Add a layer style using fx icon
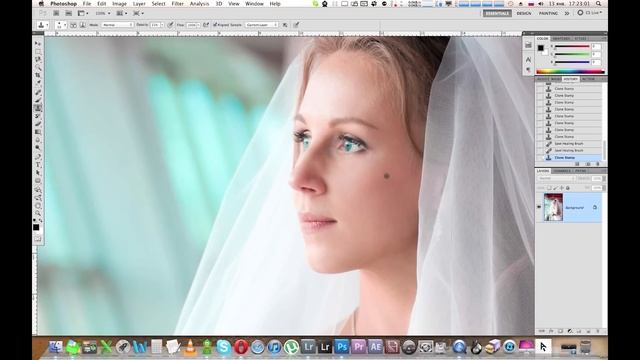This screenshot has height=360, width=640. (551, 331)
